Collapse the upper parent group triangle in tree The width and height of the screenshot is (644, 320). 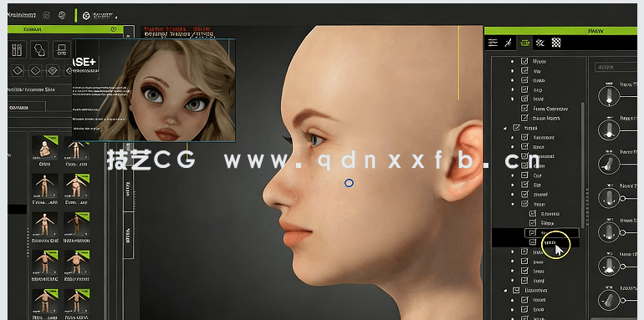coord(506,129)
